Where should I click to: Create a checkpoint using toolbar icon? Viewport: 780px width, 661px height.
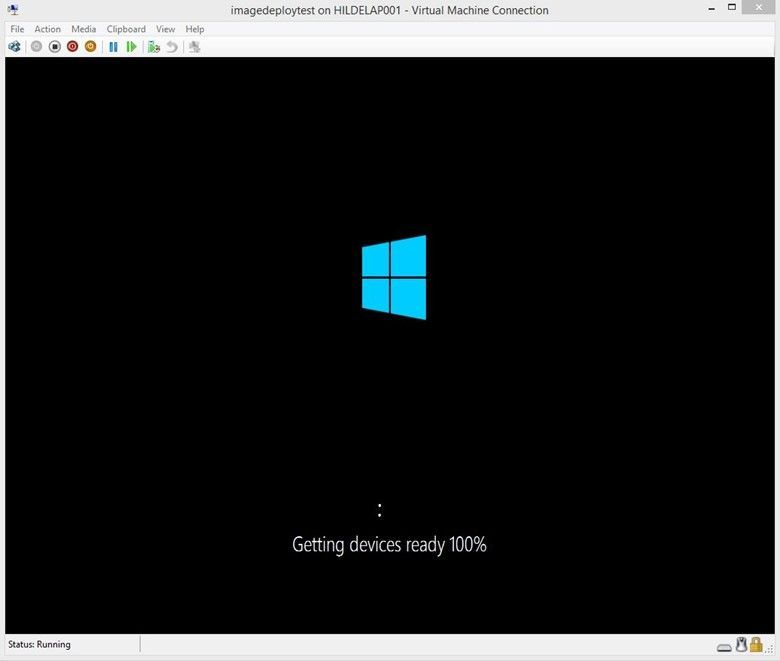pos(154,47)
